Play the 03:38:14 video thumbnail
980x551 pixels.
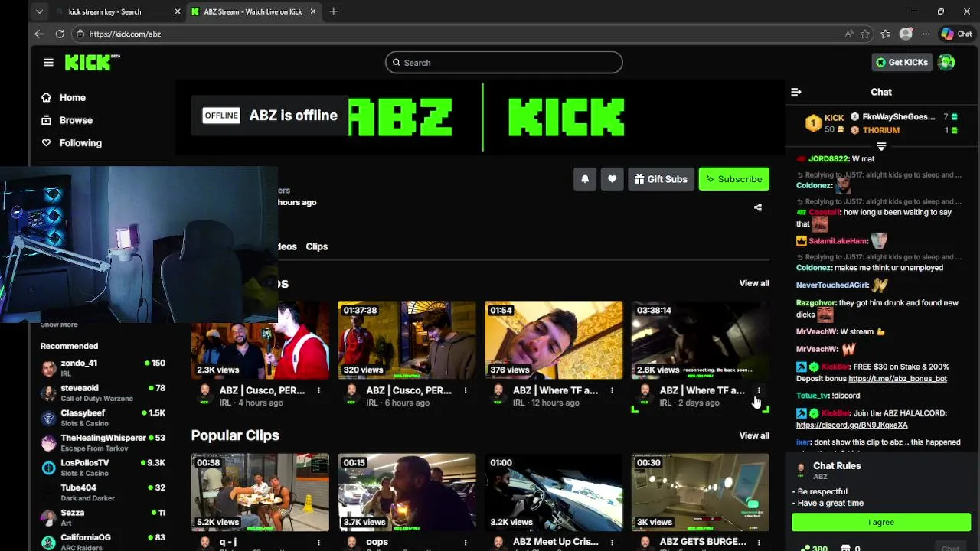coord(701,340)
